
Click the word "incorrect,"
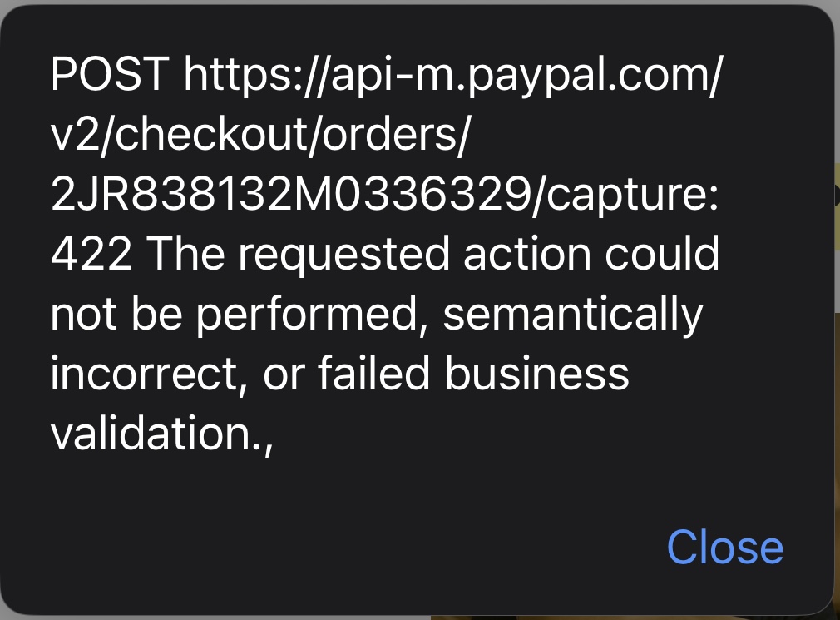click(x=150, y=374)
